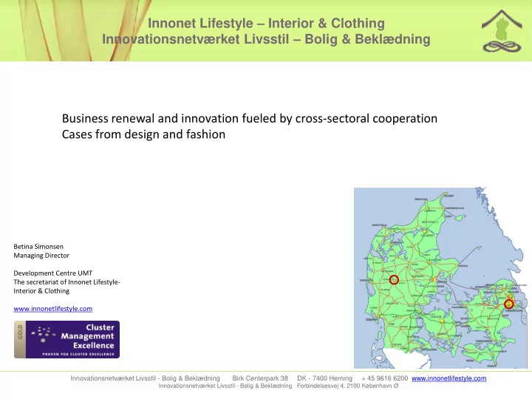
Task: Select the header 'Innovationsnetværket Livsstil – Bolig & Beklædning'
Action: [x=266, y=39]
